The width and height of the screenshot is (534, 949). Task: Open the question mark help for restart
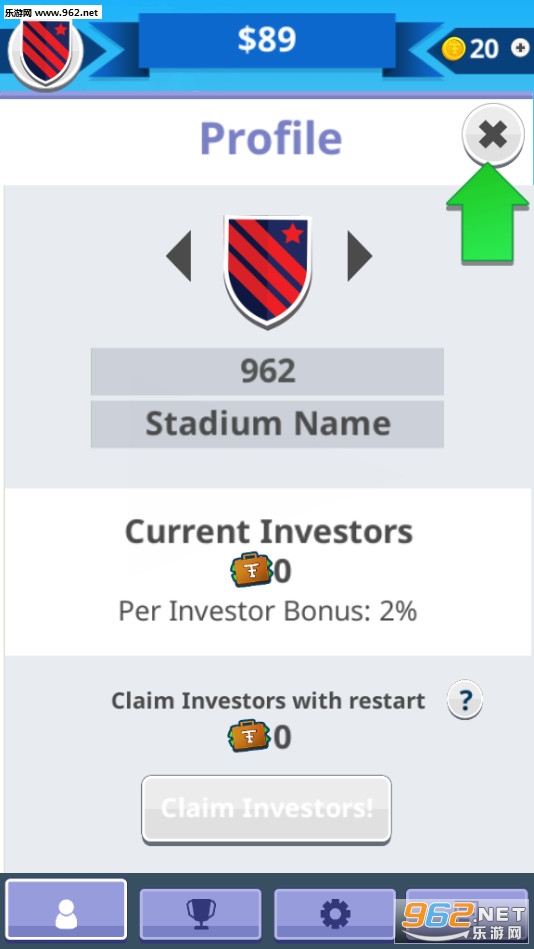click(x=464, y=700)
